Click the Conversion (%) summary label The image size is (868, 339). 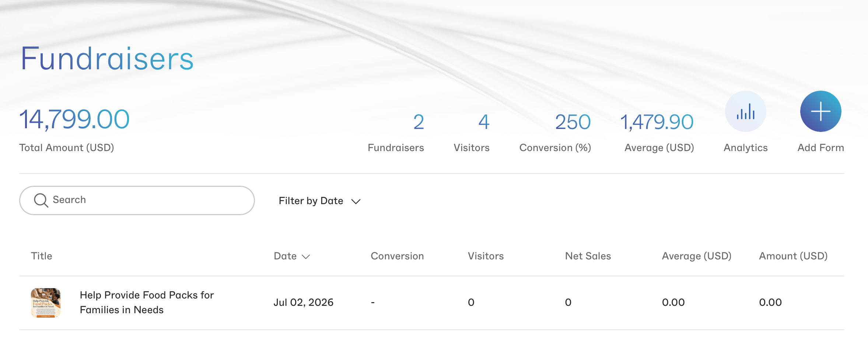click(555, 148)
